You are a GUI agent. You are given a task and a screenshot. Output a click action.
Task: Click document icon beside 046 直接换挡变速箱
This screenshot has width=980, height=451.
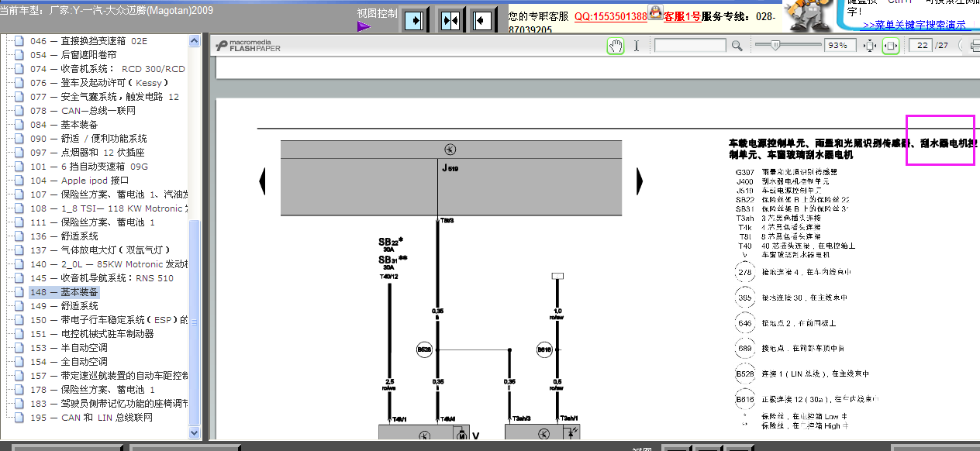19,41
